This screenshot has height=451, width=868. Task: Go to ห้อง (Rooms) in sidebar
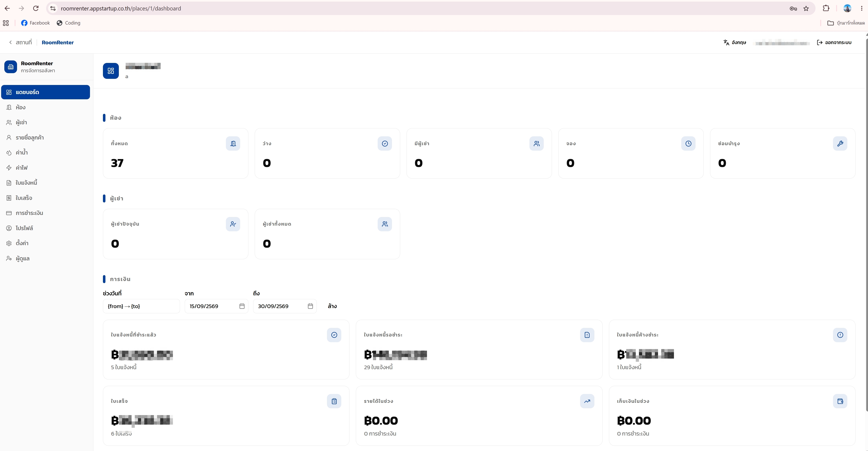click(x=45, y=107)
